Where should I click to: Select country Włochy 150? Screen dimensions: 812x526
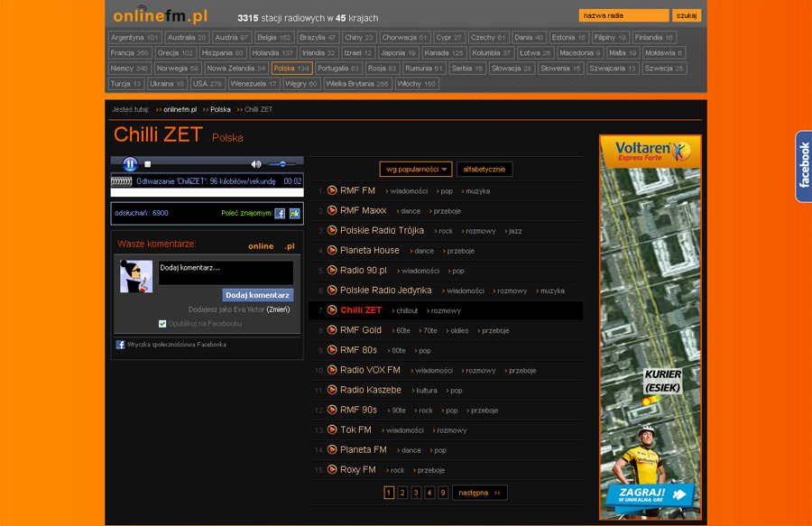pos(416,84)
